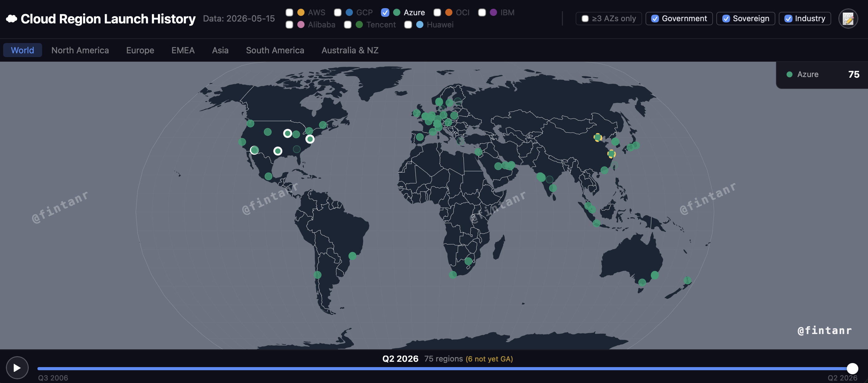Click the Indonesia Azure region marker
The width and height of the screenshot is (868, 383).
point(597,223)
